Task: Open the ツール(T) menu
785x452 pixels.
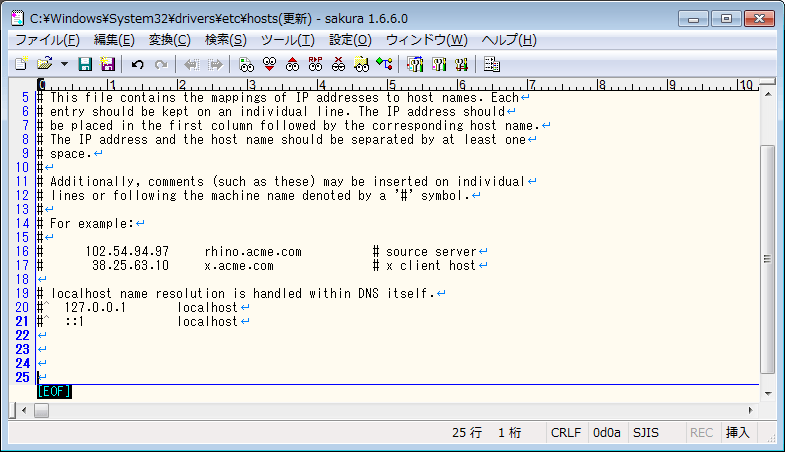Action: pos(288,40)
